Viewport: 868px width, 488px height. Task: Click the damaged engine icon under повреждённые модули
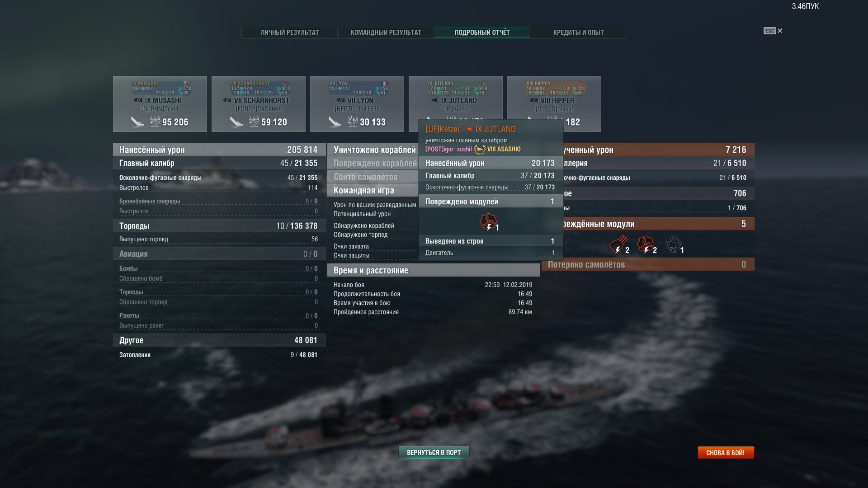(646, 244)
